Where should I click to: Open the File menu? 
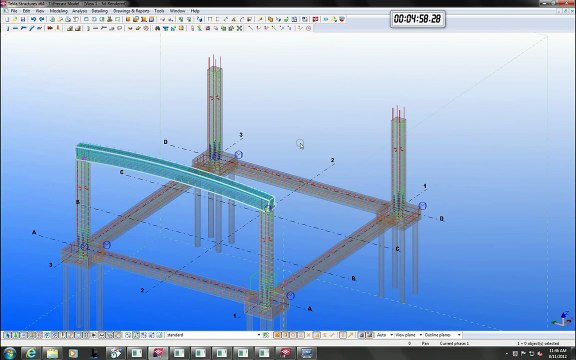(14, 11)
